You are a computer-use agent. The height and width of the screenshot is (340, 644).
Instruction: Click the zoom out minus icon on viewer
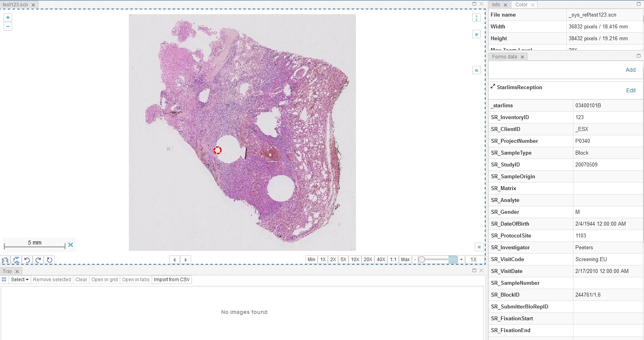[8, 26]
